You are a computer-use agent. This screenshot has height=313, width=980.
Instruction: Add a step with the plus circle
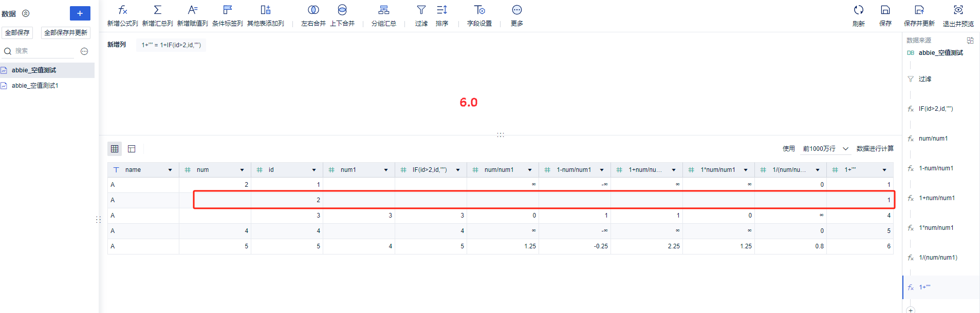pos(911,310)
